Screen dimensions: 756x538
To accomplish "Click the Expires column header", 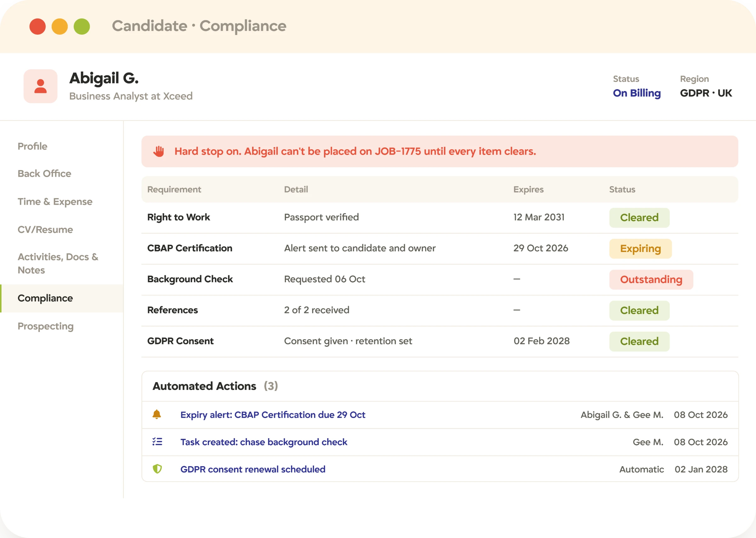I will click(528, 190).
